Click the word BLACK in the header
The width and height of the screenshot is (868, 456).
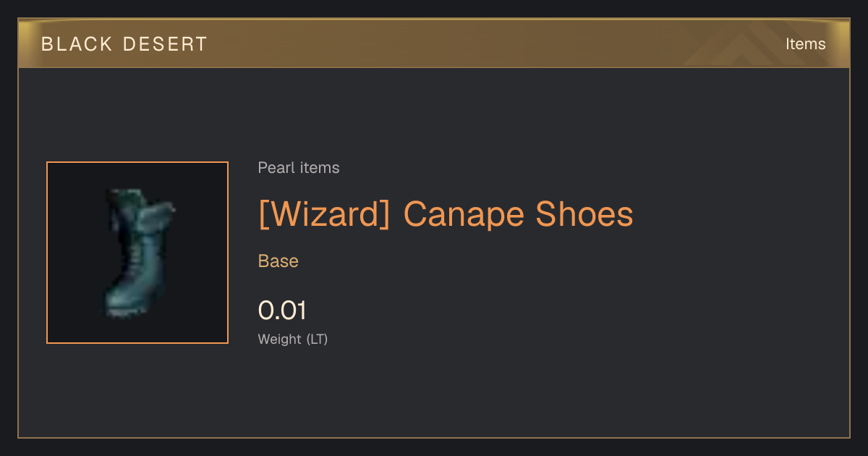coord(77,44)
